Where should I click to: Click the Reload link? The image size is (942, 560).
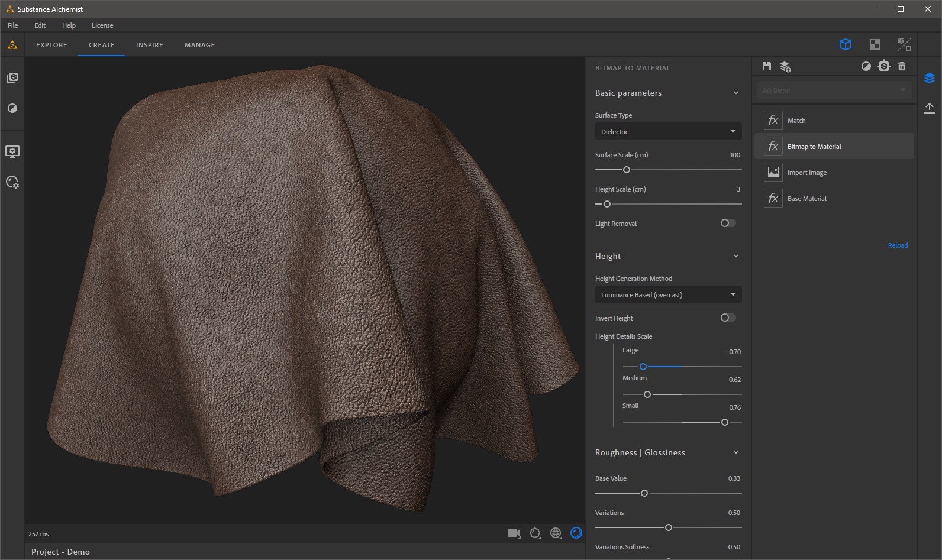pyautogui.click(x=898, y=245)
